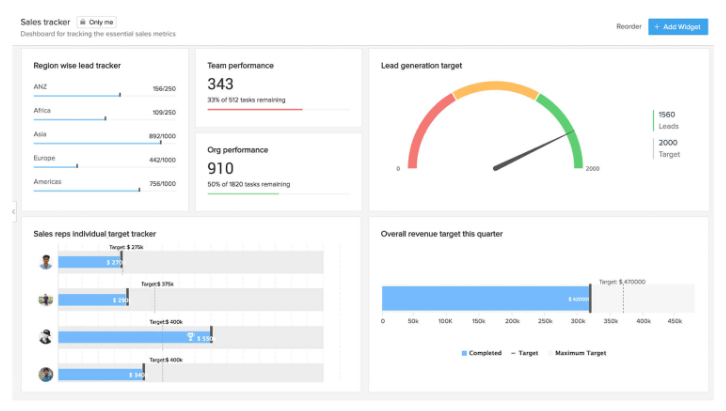The image size is (726, 411).
Task: Click the Org performance value 910
Action: pyautogui.click(x=220, y=168)
